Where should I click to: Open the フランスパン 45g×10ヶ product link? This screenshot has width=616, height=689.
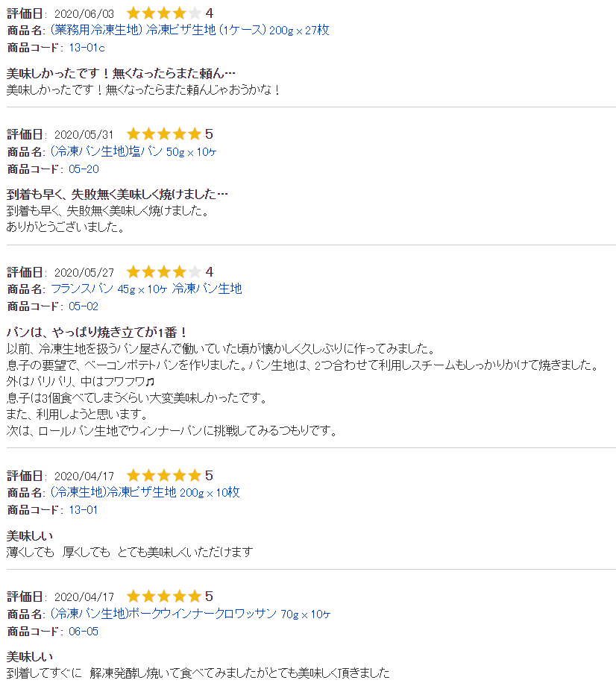[x=146, y=289]
